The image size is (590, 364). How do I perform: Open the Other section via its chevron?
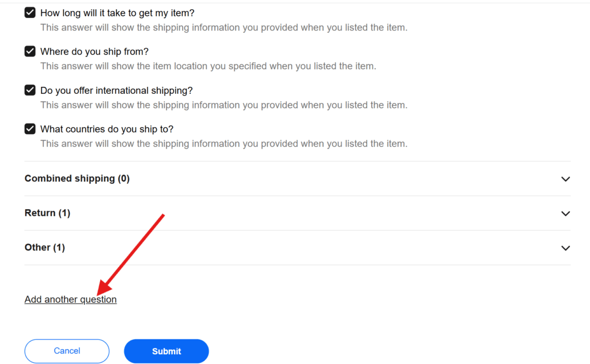coord(565,248)
